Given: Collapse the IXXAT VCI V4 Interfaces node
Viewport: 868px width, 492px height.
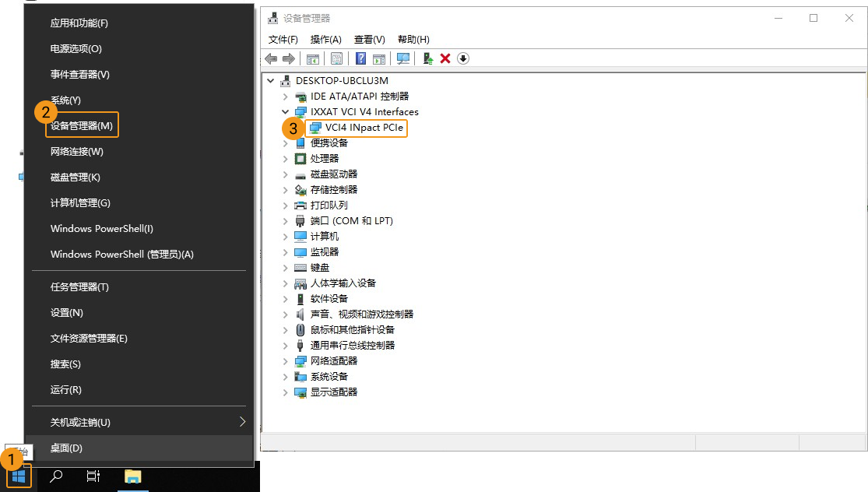Looking at the screenshot, I should [x=285, y=111].
